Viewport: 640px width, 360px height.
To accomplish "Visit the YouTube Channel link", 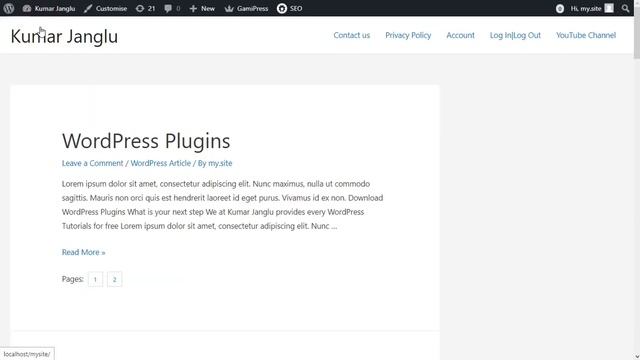I will point(586,35).
